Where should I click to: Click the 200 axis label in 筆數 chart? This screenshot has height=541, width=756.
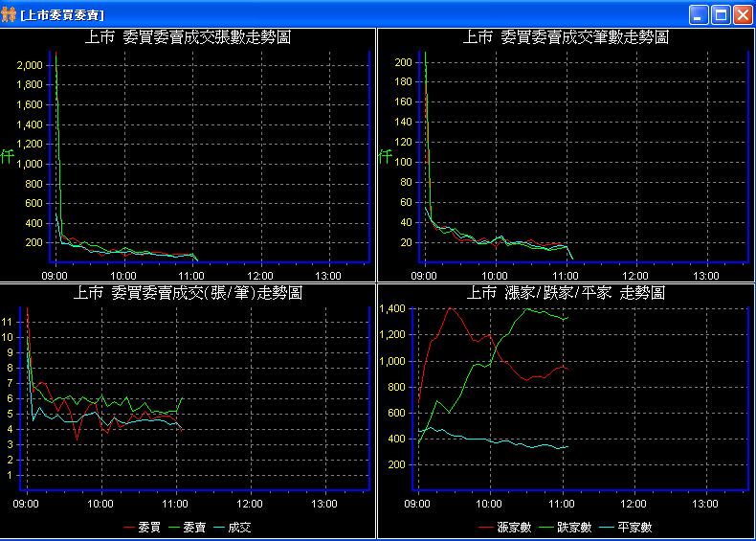tap(403, 62)
